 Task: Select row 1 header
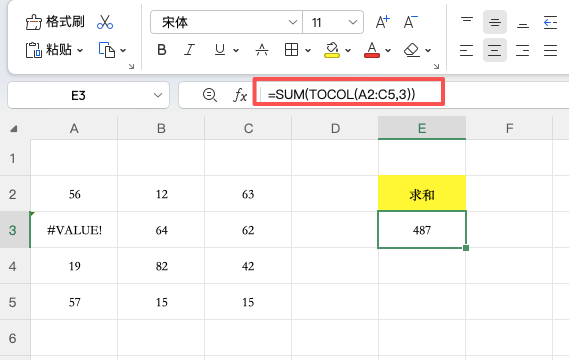(x=15, y=158)
